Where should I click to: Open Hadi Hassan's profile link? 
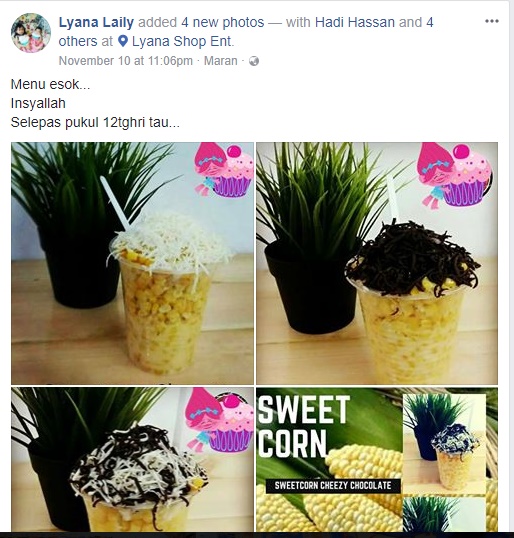click(355, 22)
